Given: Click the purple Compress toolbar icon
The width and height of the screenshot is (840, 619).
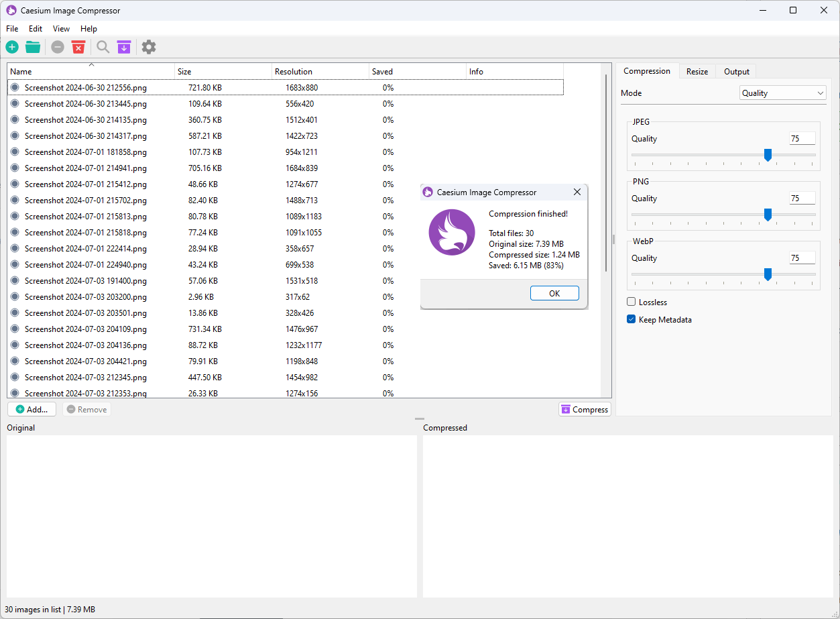Looking at the screenshot, I should tap(124, 47).
